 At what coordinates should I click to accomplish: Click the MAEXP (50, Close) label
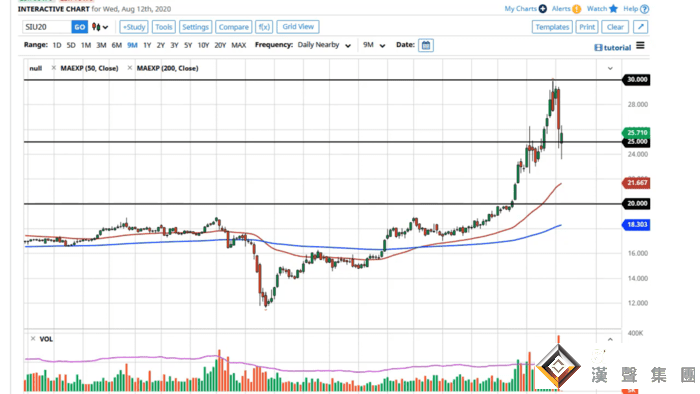(89, 68)
